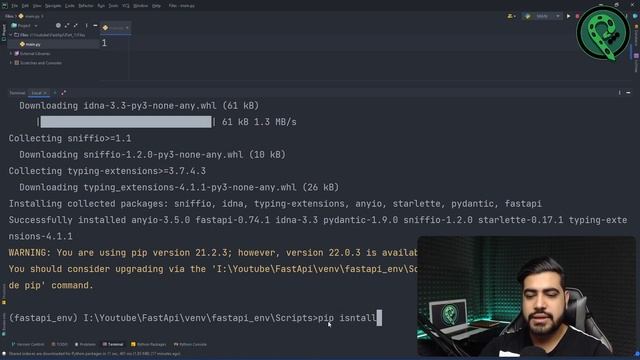Open the Refactor menu
This screenshot has height=360, width=640.
86,6
